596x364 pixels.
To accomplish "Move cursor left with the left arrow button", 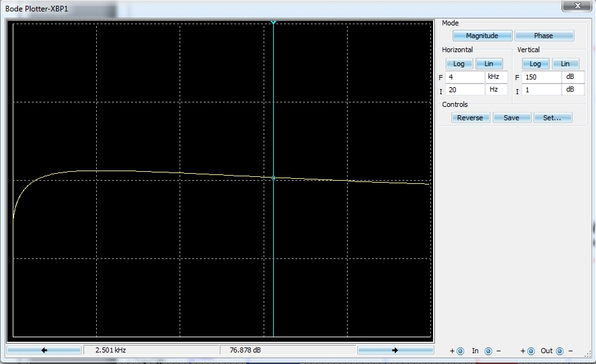I will (44, 350).
